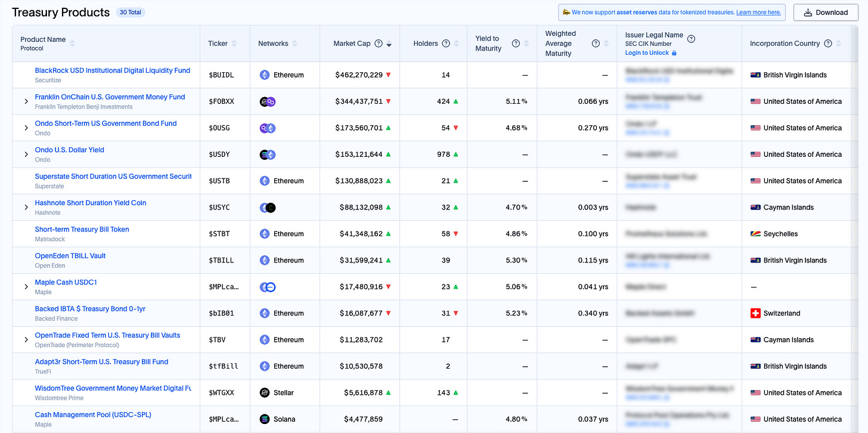Click the asset reserves announcement banner
868x433 pixels.
click(x=672, y=13)
